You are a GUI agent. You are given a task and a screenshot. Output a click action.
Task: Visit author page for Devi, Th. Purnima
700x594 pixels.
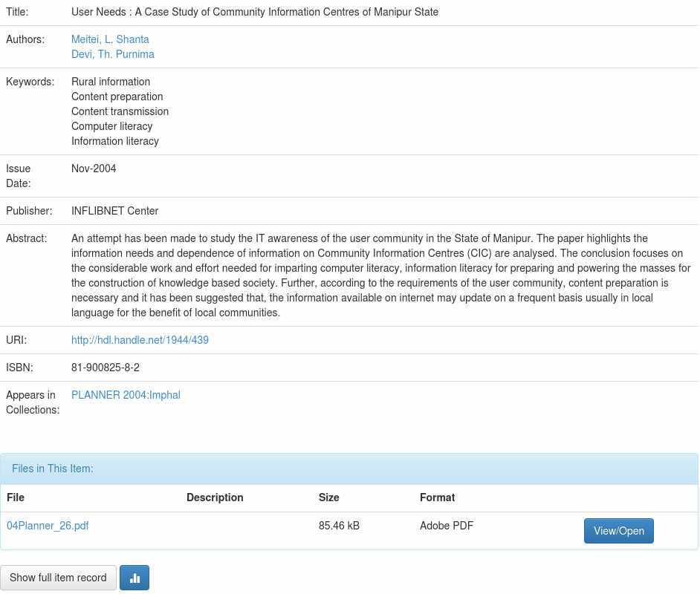coord(113,54)
